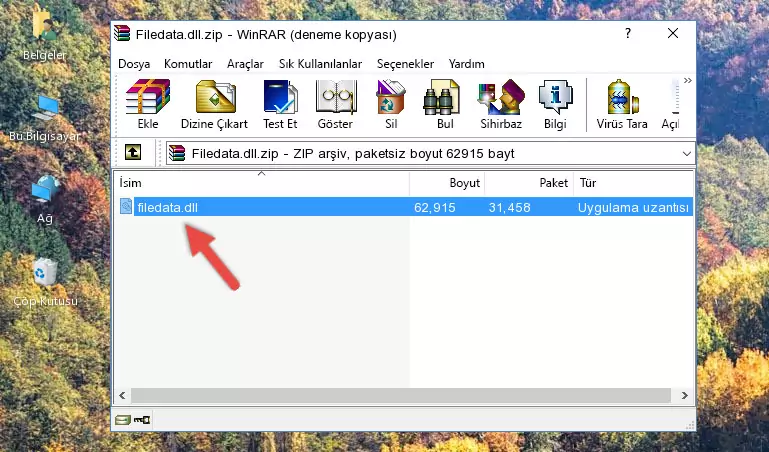The image size is (769, 452).
Task: Click the 31,458 packed size value
Action: [509, 208]
